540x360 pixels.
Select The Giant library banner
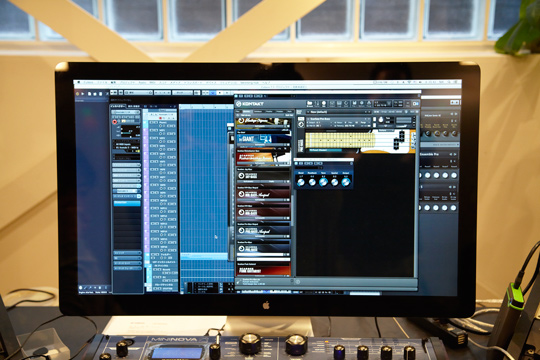(x=263, y=139)
